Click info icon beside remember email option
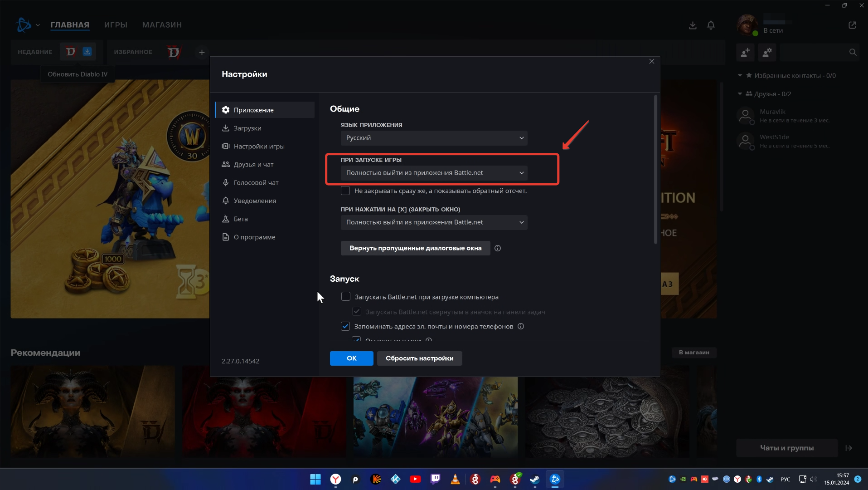 (521, 326)
